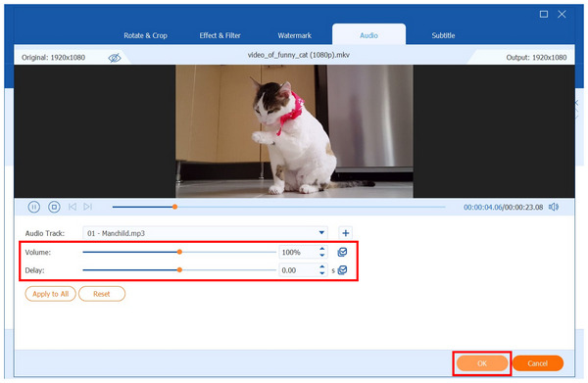Pause the video playback
The width and height of the screenshot is (588, 383).
point(33,207)
